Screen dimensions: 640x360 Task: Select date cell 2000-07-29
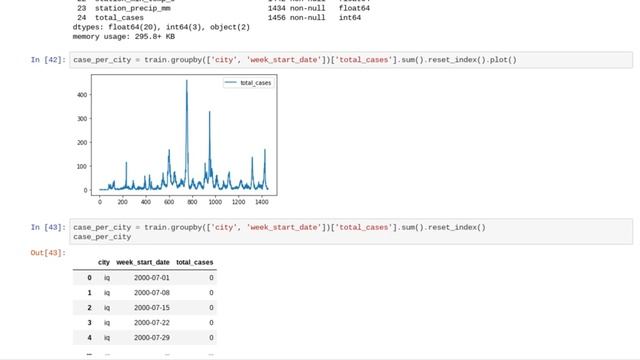151,338
